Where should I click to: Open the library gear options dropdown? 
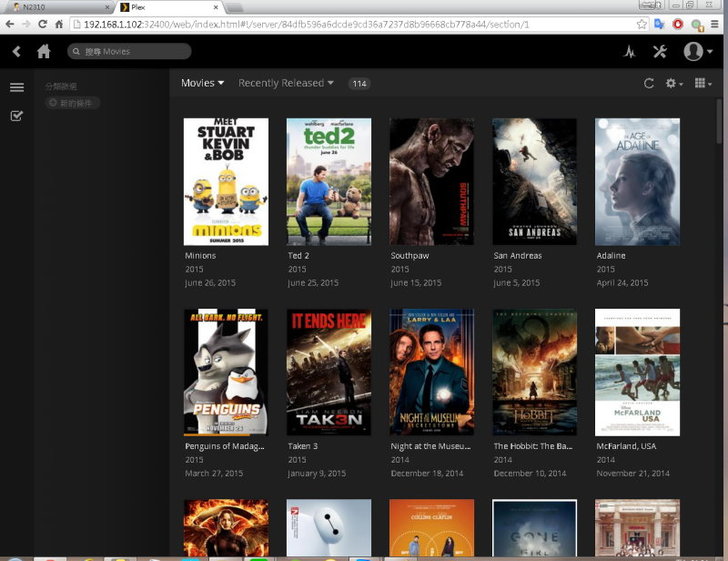(674, 84)
